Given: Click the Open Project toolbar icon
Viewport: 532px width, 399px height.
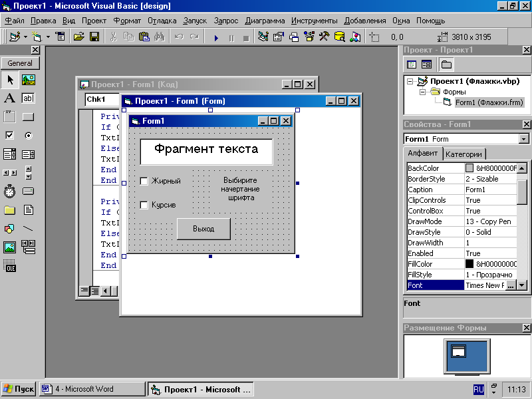Looking at the screenshot, I should click(x=78, y=37).
